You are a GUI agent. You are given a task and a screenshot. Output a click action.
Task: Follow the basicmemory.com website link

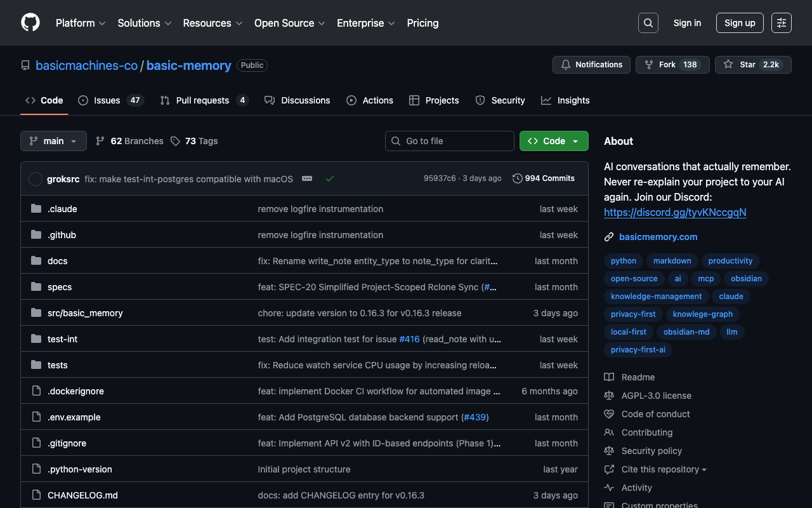(x=658, y=237)
